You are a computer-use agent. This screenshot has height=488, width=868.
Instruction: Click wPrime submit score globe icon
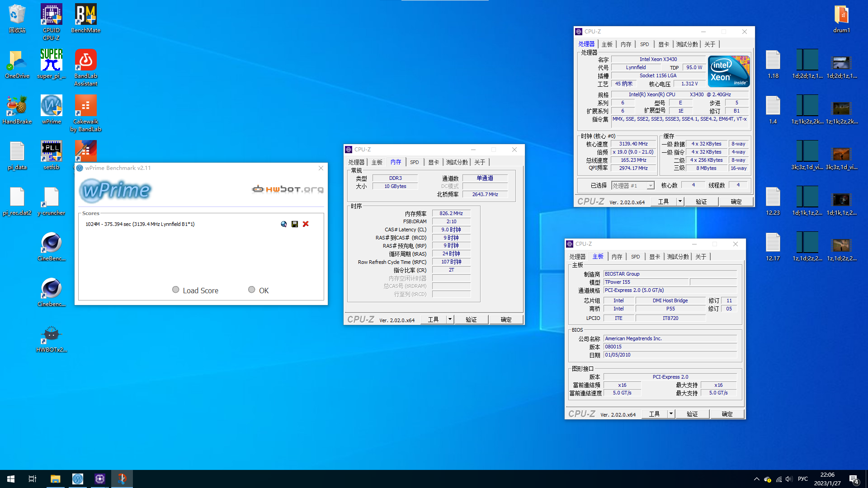point(283,224)
